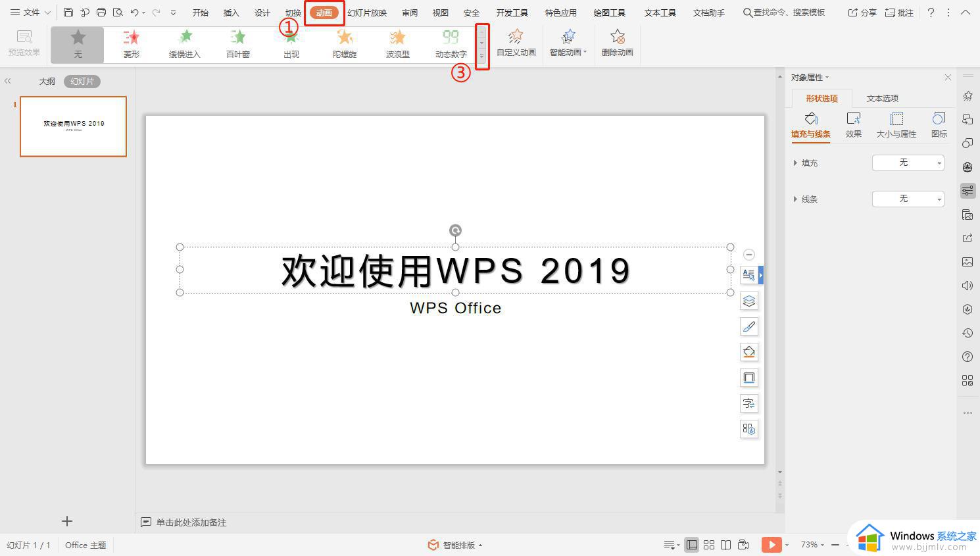Start slideshow with orange play button
The image size is (980, 556).
772,545
